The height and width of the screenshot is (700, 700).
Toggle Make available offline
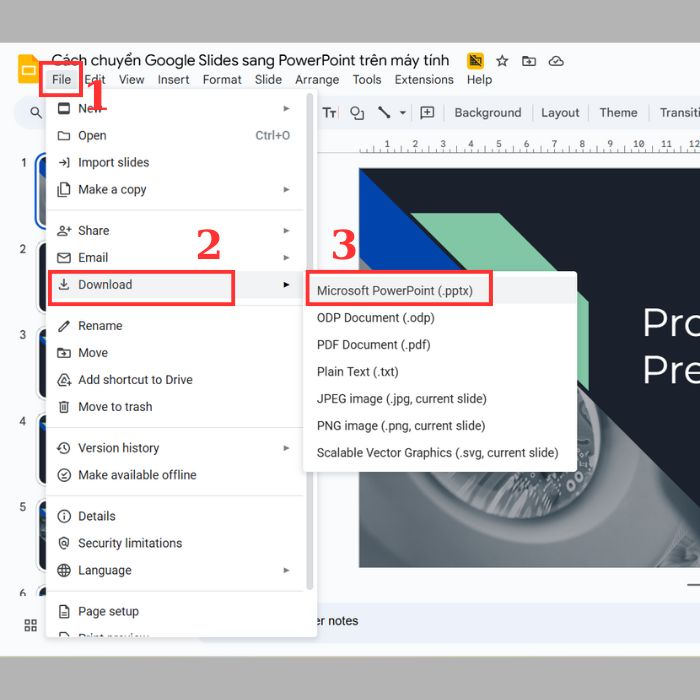(175, 475)
